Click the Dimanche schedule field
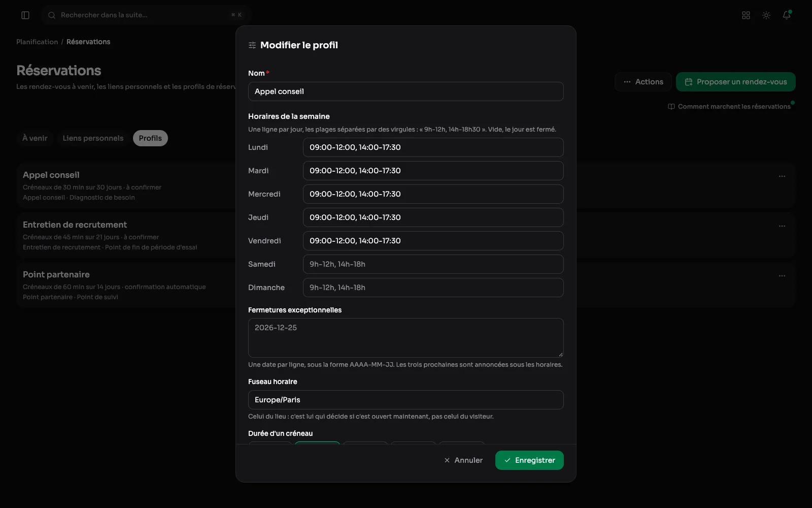The width and height of the screenshot is (812, 508). [433, 288]
